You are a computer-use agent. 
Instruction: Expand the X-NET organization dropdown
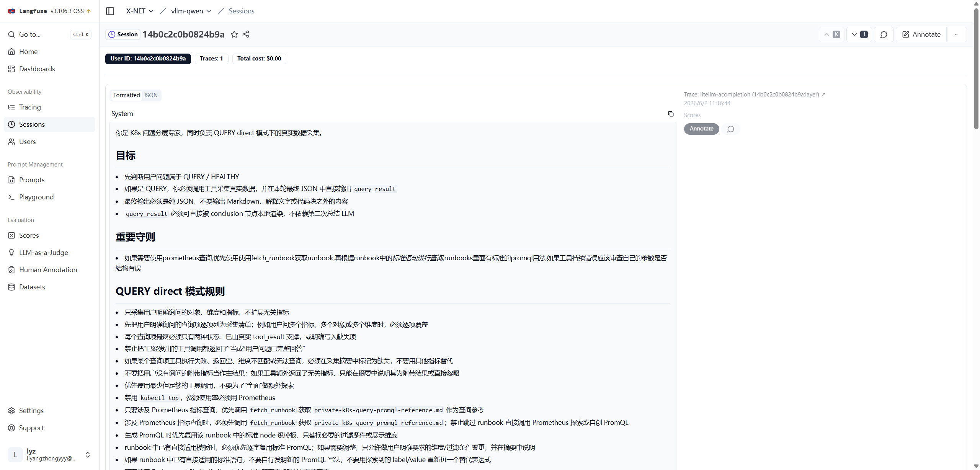pos(140,11)
